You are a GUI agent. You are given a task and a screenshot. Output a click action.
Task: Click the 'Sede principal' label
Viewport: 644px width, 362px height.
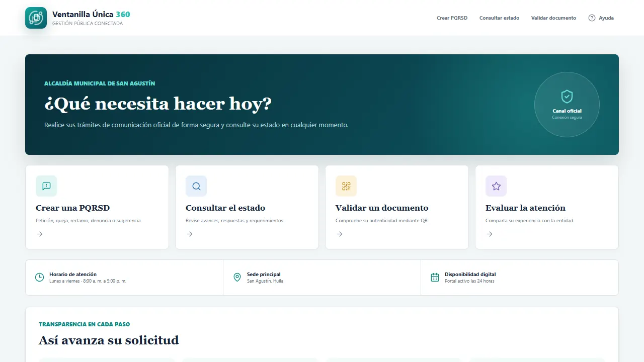(264, 275)
